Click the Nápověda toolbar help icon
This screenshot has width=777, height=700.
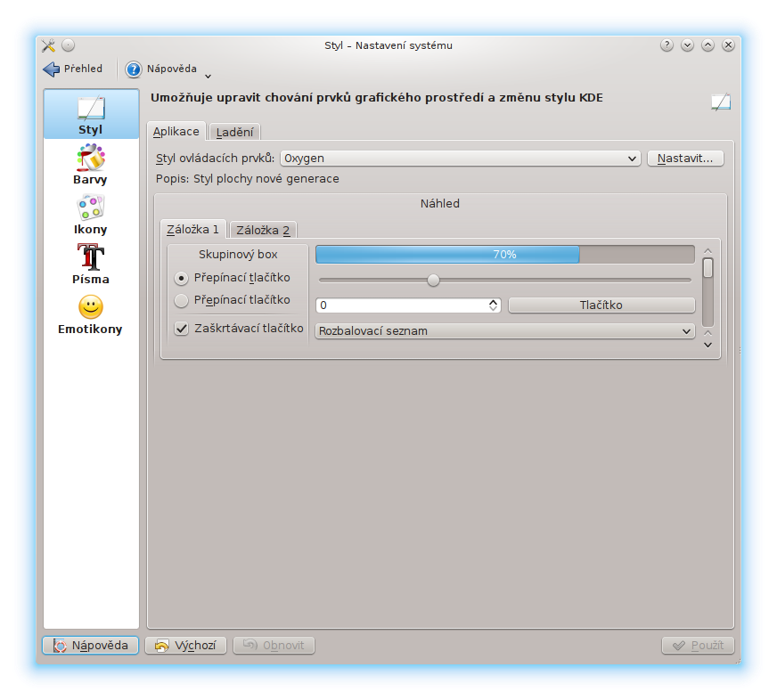tap(133, 69)
